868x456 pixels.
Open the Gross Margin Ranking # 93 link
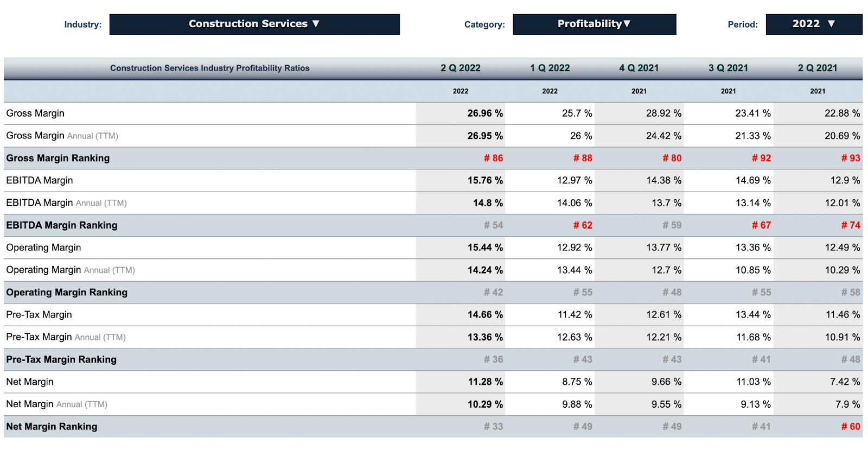tap(851, 158)
